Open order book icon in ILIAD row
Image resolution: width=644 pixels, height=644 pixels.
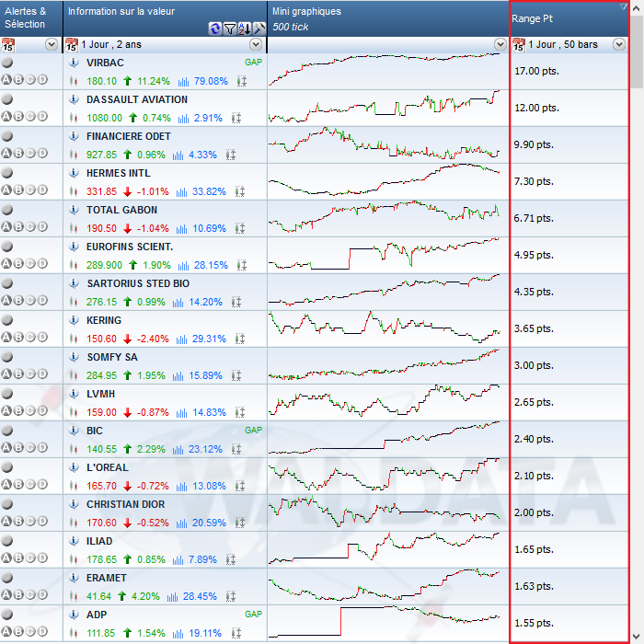(x=231, y=559)
